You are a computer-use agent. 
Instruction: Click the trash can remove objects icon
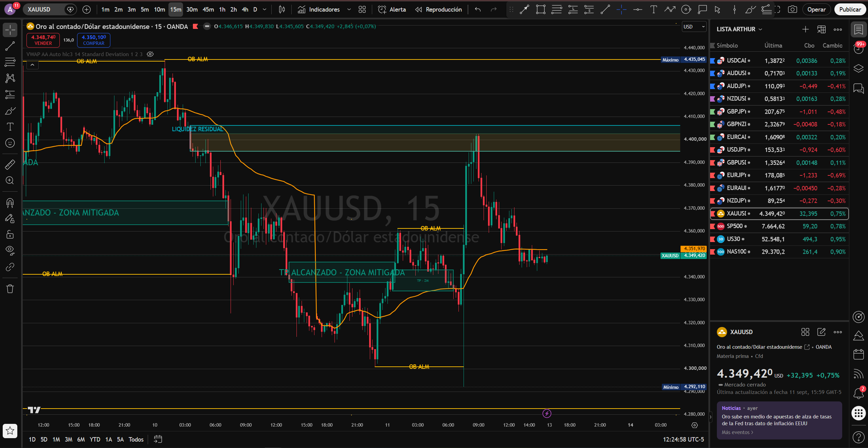[x=10, y=289]
